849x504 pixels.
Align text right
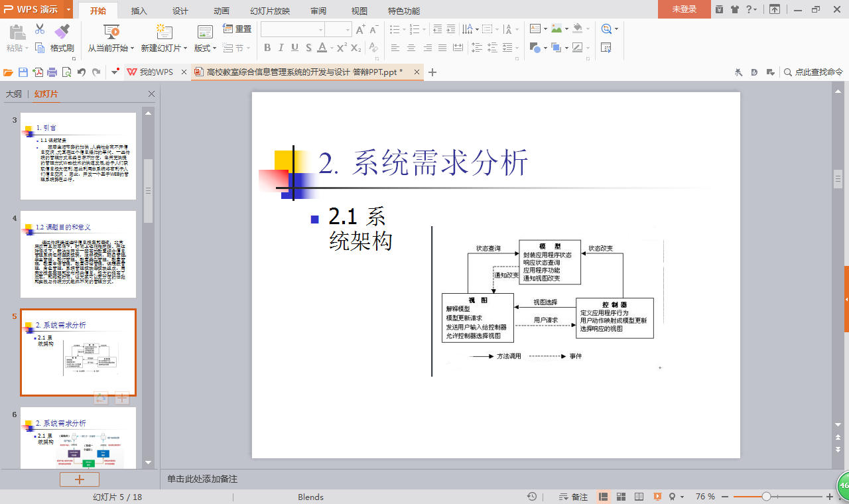tap(427, 48)
